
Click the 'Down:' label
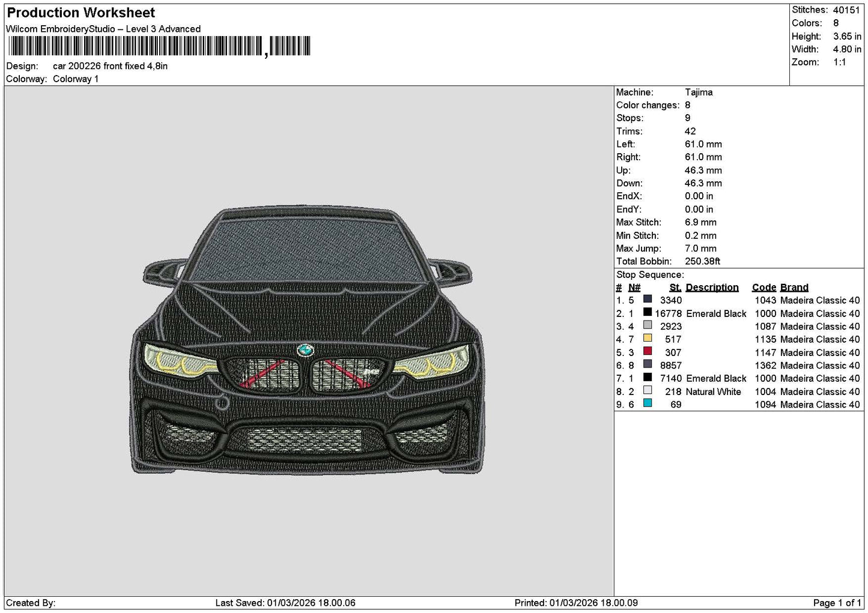click(629, 183)
